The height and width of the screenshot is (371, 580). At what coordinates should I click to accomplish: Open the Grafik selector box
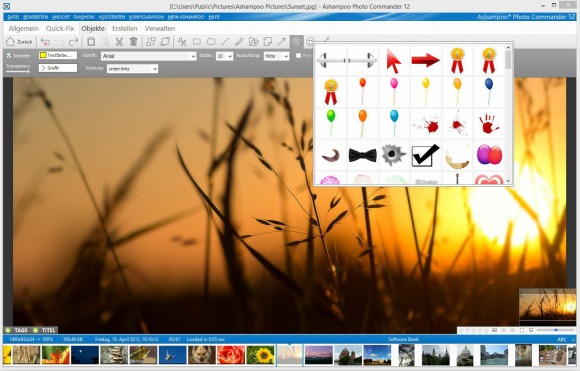[x=58, y=68]
